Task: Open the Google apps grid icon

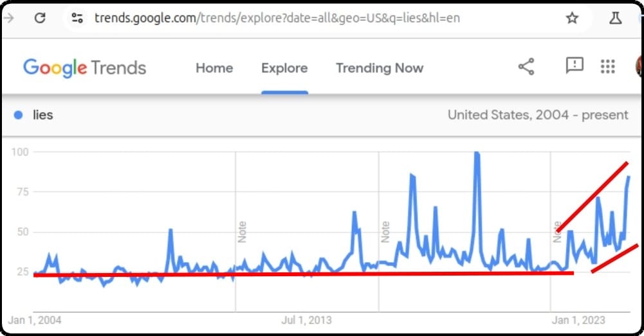Action: point(607,66)
